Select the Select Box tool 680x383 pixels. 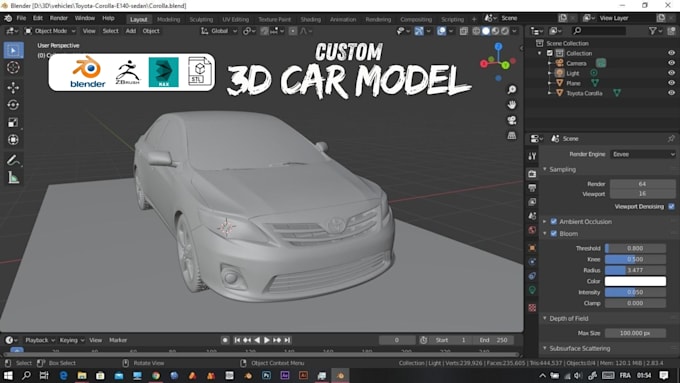(13, 50)
